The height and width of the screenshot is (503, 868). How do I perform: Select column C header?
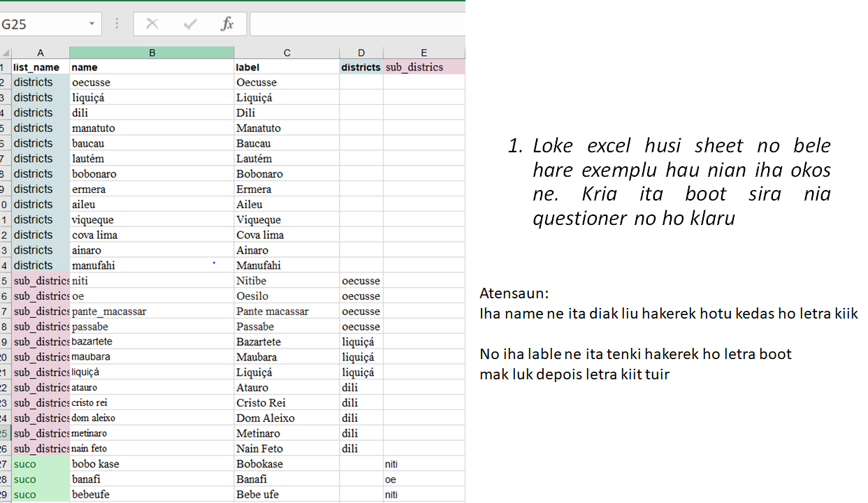point(287,52)
